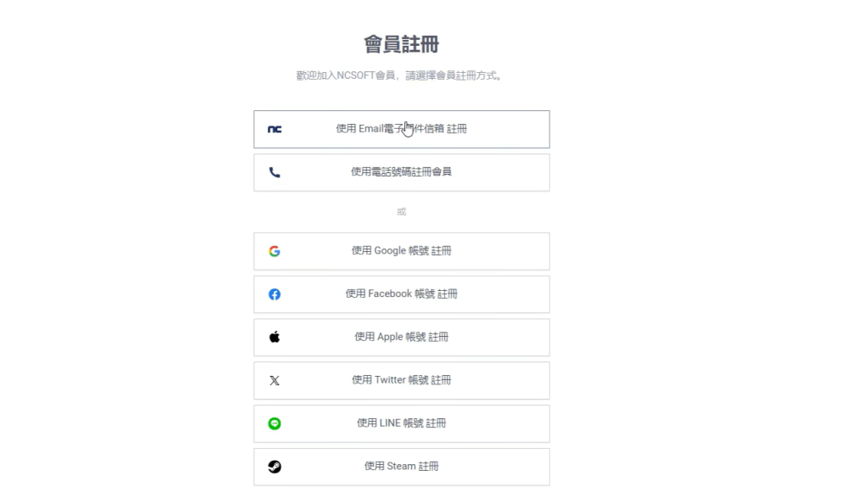Click the Google G logo
The height and width of the screenshot is (487, 868).
click(x=275, y=251)
